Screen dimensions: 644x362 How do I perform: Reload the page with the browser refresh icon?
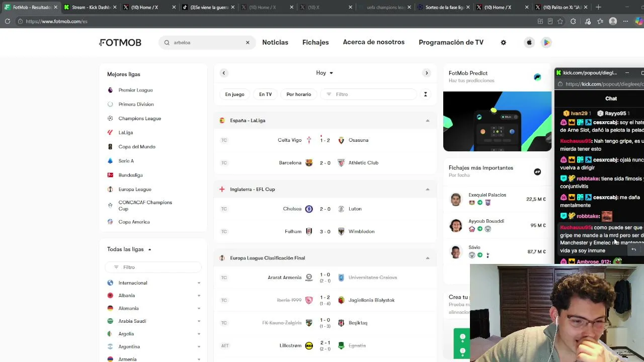8,21
